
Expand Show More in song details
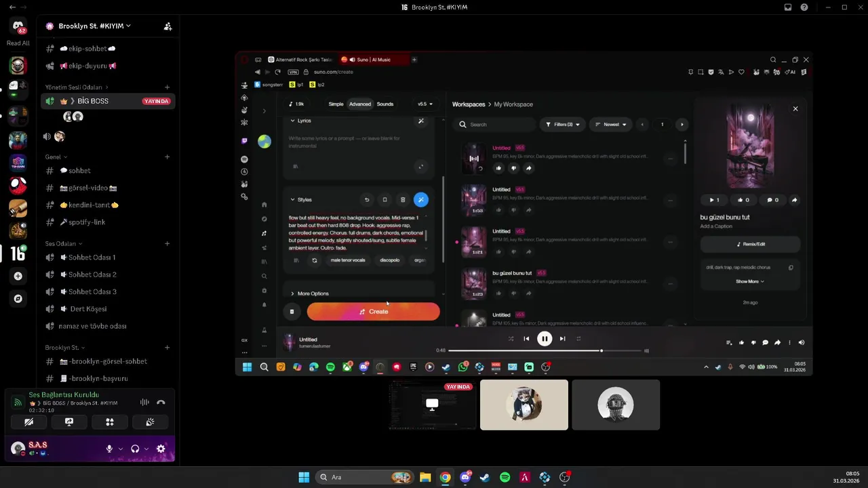tap(750, 281)
